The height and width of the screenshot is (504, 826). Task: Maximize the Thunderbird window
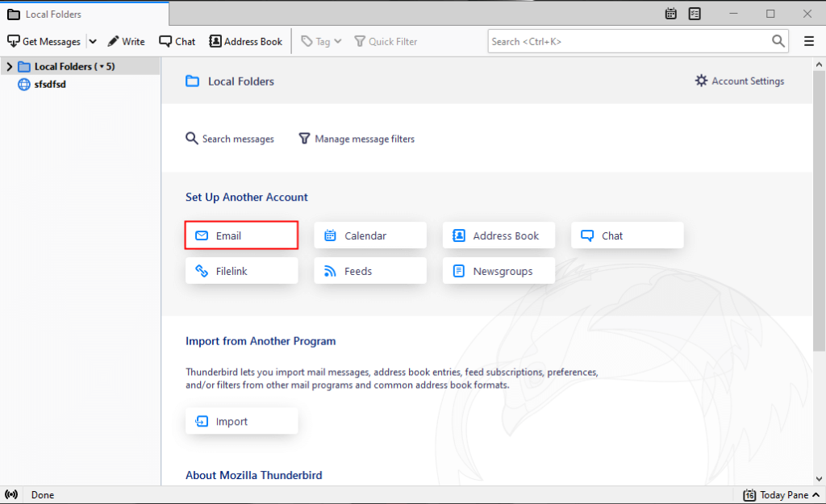click(770, 14)
